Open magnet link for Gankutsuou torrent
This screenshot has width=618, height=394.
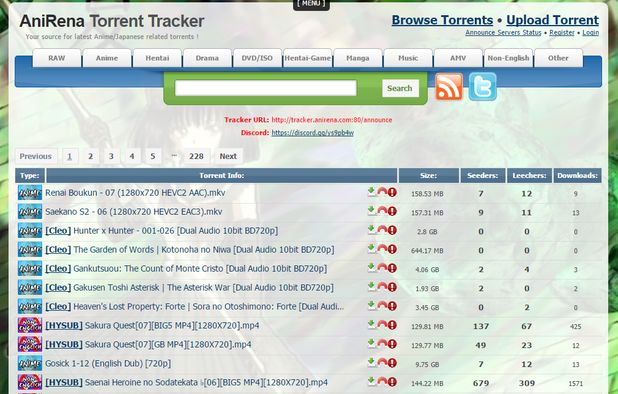click(382, 268)
